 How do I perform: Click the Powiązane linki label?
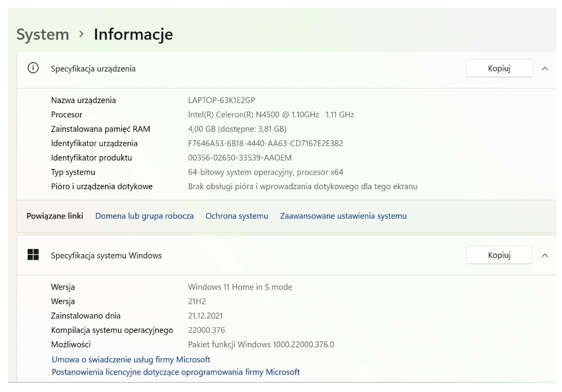pos(55,216)
